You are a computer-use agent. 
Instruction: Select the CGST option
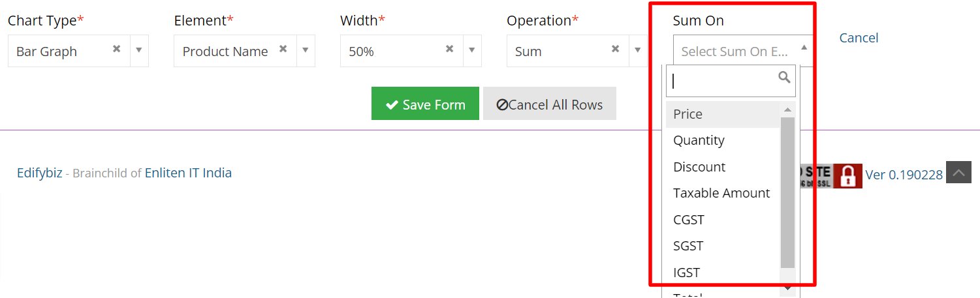(723, 220)
